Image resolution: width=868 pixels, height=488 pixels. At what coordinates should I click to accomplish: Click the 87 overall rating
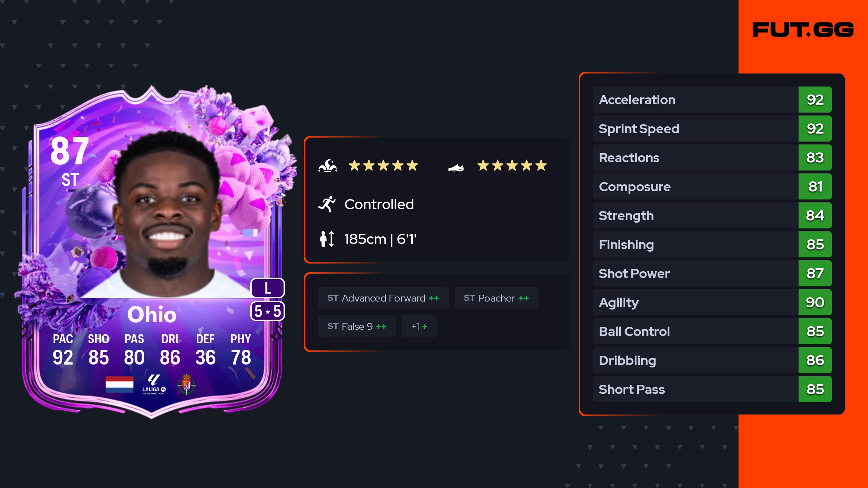tap(69, 151)
